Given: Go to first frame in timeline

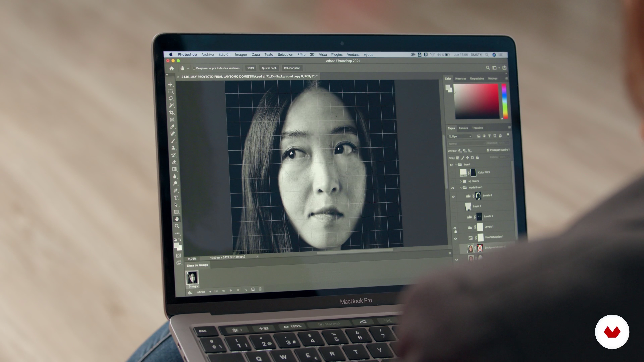Looking at the screenshot, I should click(x=216, y=291).
